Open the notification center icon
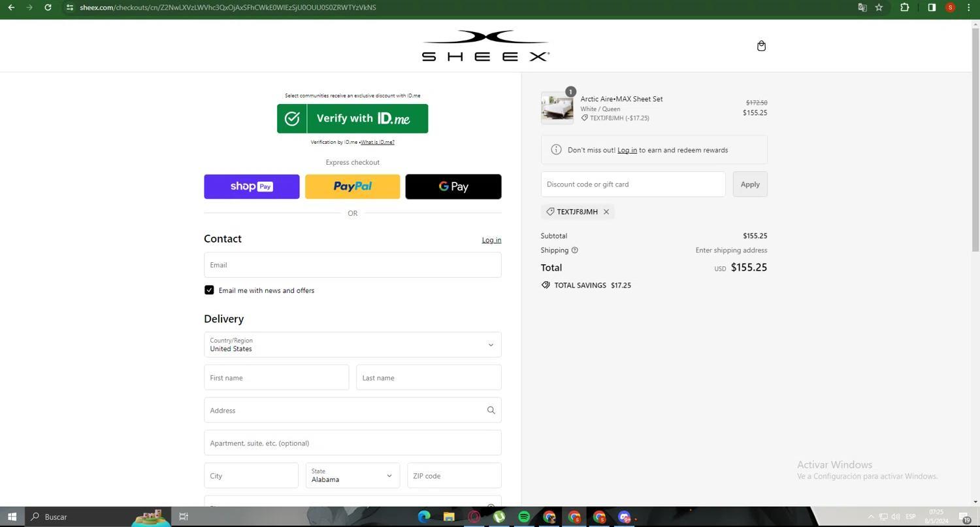The image size is (980, 527). point(965,517)
